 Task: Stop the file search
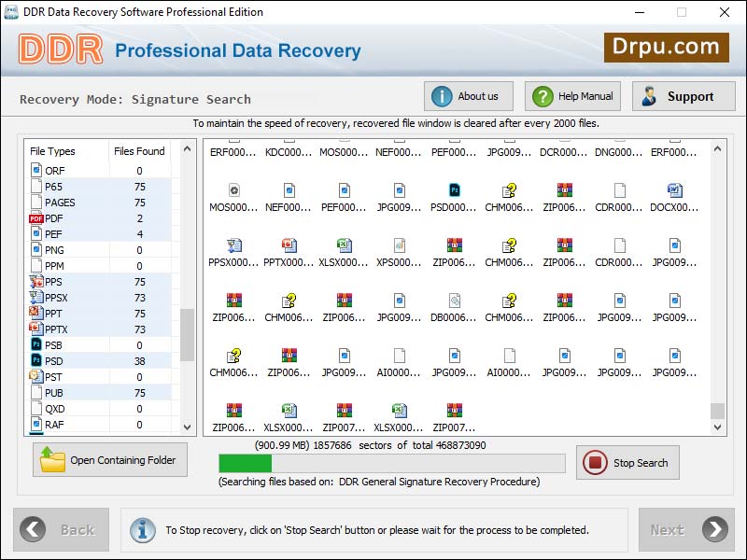(x=627, y=462)
